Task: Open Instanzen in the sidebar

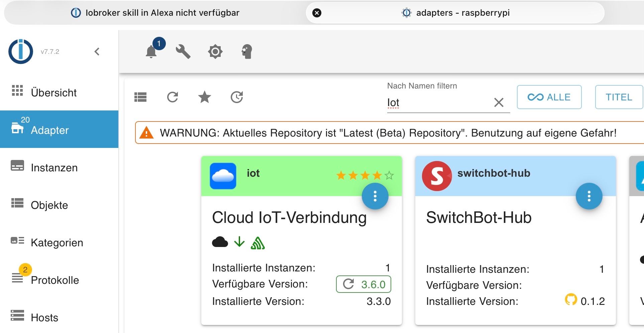Action: click(54, 167)
